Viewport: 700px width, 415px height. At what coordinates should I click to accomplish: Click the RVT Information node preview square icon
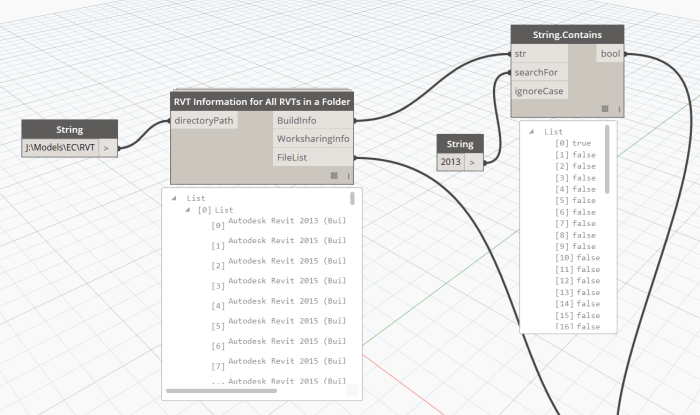pyautogui.click(x=334, y=176)
